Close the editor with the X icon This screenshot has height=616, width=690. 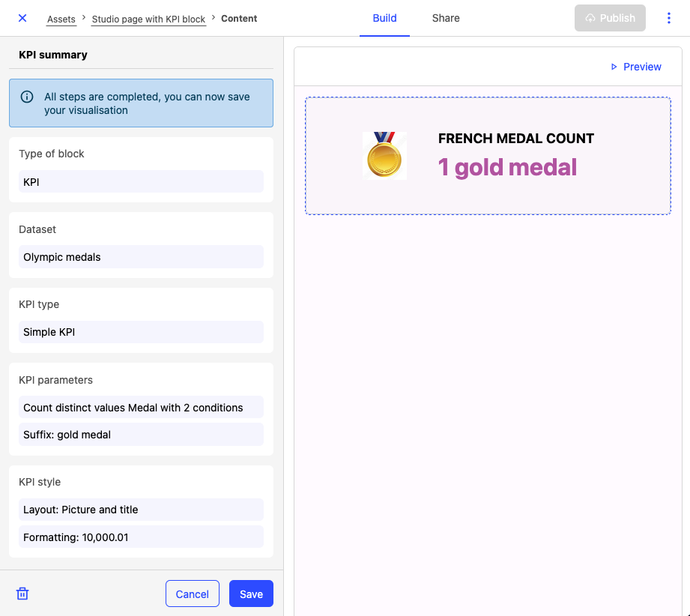pyautogui.click(x=22, y=18)
